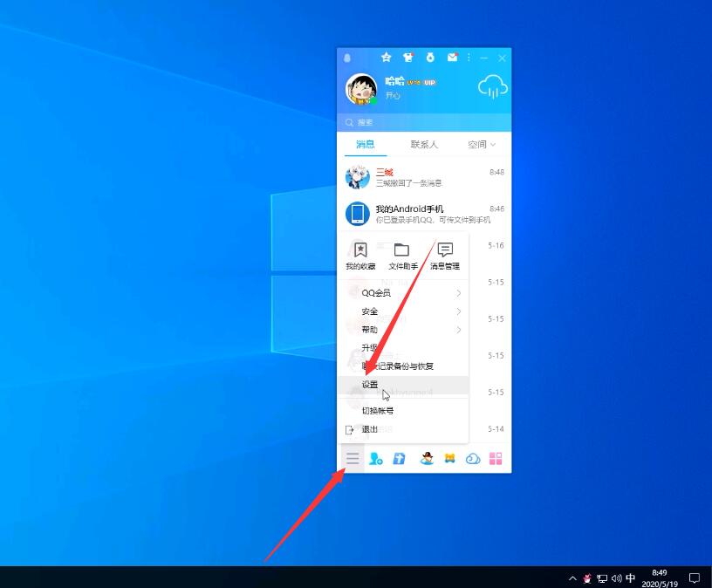Toggle the 中 input method indicator

[x=630, y=578]
